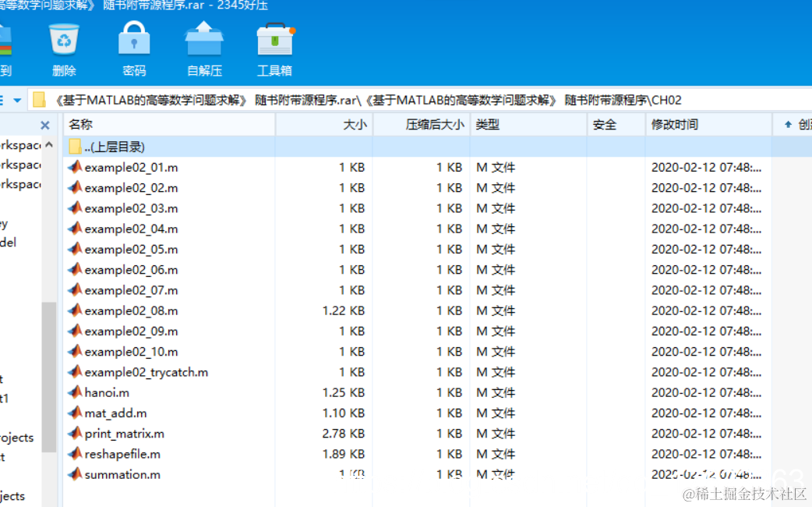Sort by 名称 column header
Screen dimensions: 812x507
(x=169, y=125)
